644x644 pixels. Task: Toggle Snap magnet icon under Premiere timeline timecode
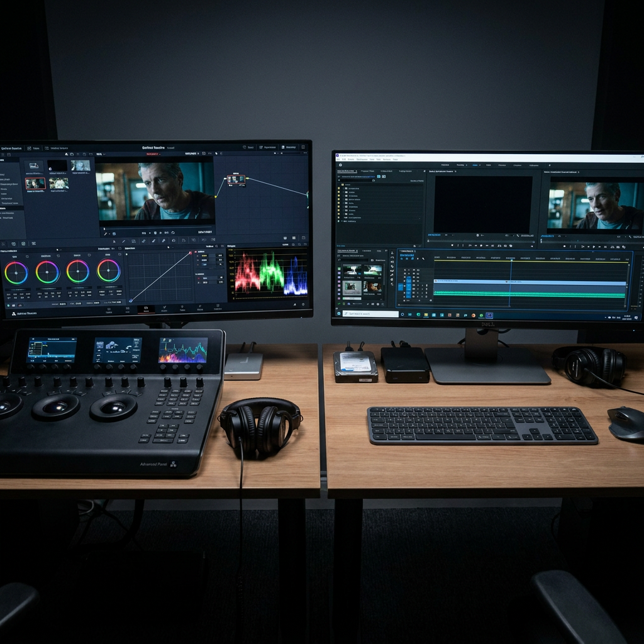(x=407, y=258)
